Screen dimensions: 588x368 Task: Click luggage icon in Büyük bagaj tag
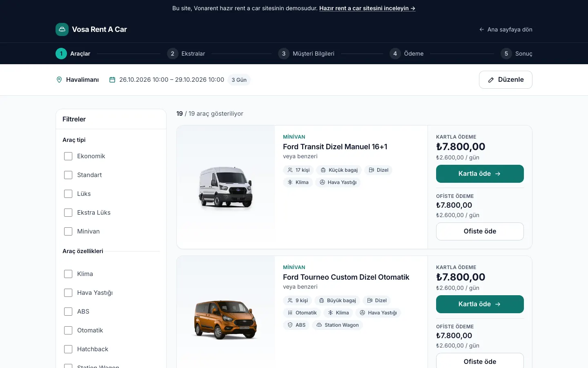321,301
